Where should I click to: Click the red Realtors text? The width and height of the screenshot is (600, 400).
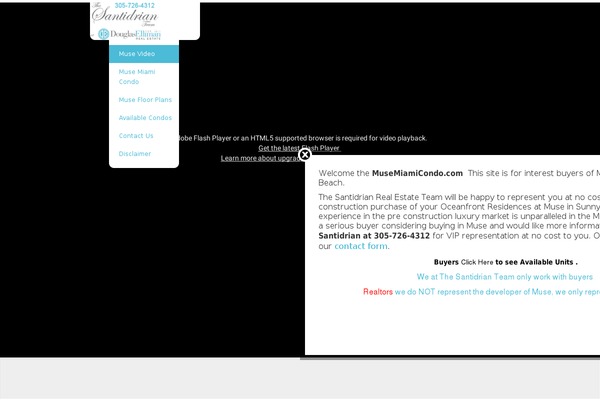[378, 292]
